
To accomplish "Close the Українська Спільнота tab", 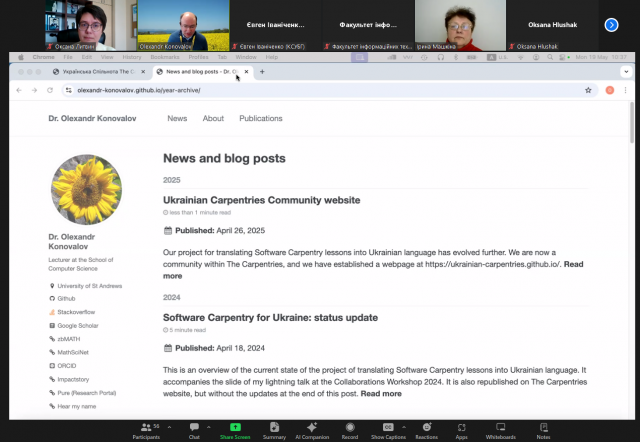I will coord(143,72).
